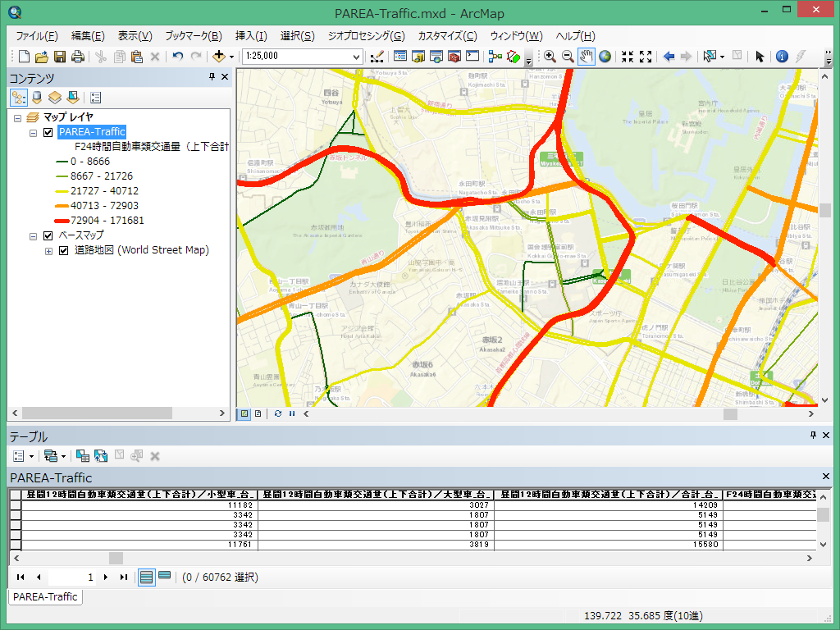This screenshot has height=630, width=840.
Task: Undo the last action
Action: pyautogui.click(x=178, y=57)
